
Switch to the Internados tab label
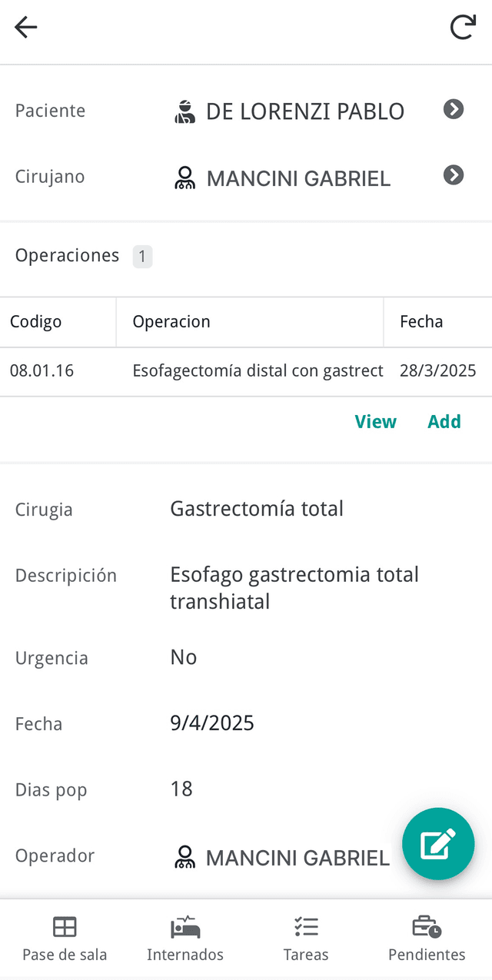(185, 955)
